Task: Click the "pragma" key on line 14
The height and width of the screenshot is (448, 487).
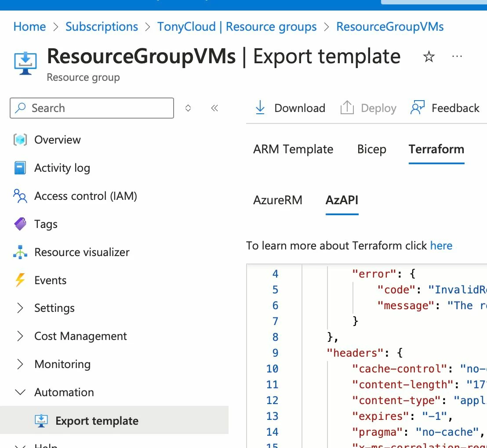Action: pos(378,432)
